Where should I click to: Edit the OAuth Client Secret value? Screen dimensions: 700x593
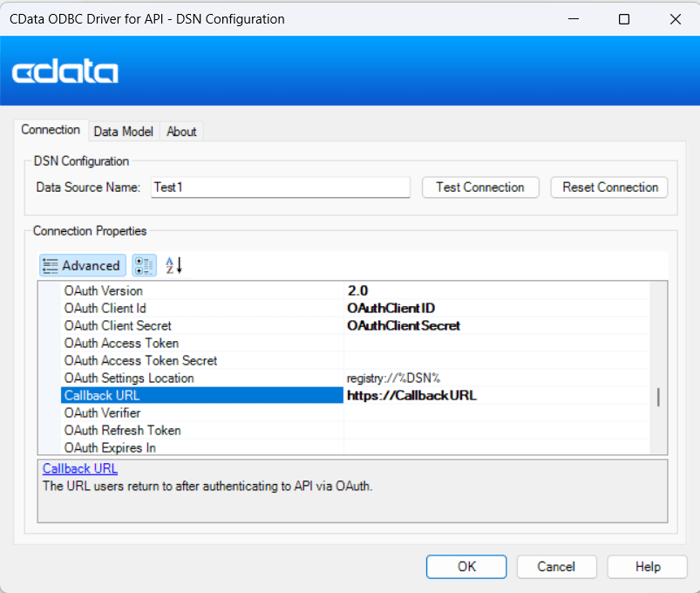[497, 325]
